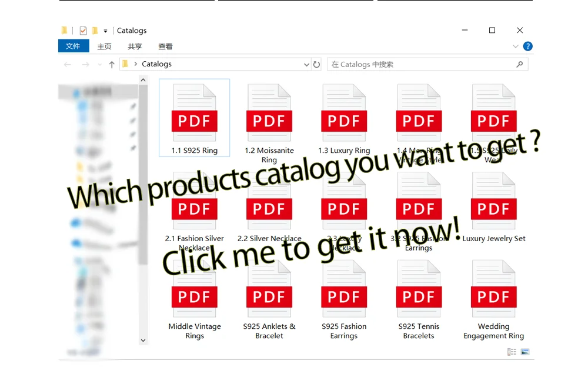Switch to the 查看 (View) ribbon tab
Viewport: 588px width, 367px height.
(x=165, y=46)
